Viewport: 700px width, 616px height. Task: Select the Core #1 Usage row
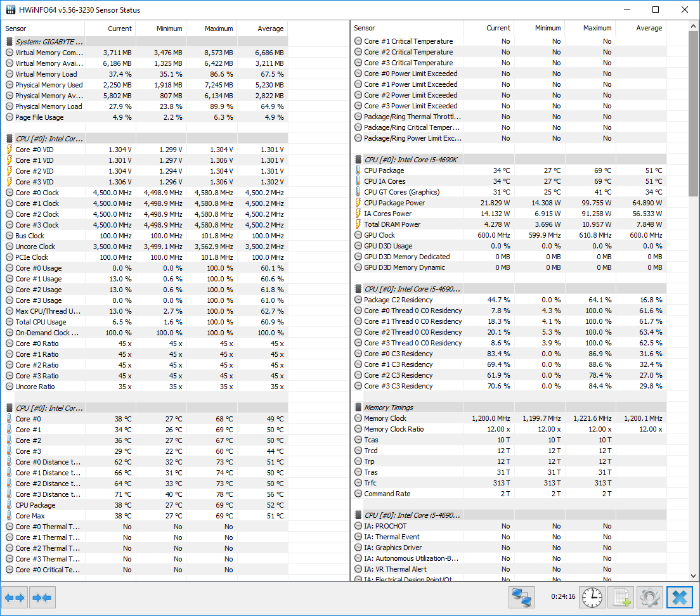point(146,279)
